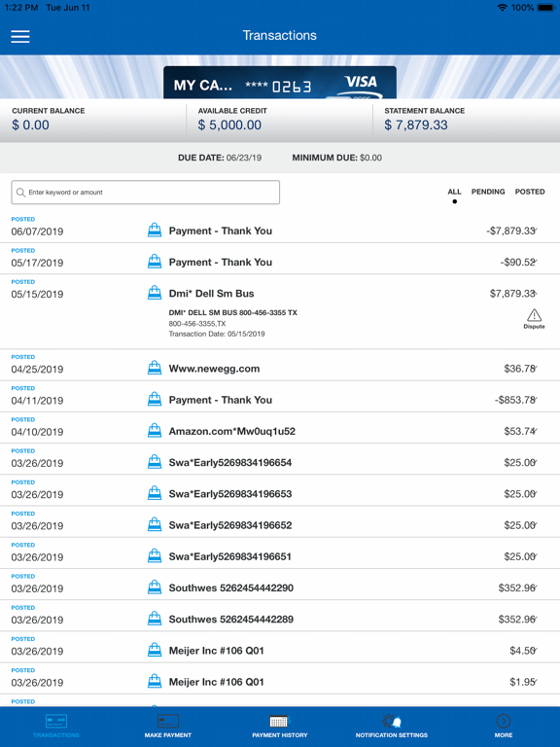
Task: Show ALL transactions filter
Action: (x=454, y=192)
